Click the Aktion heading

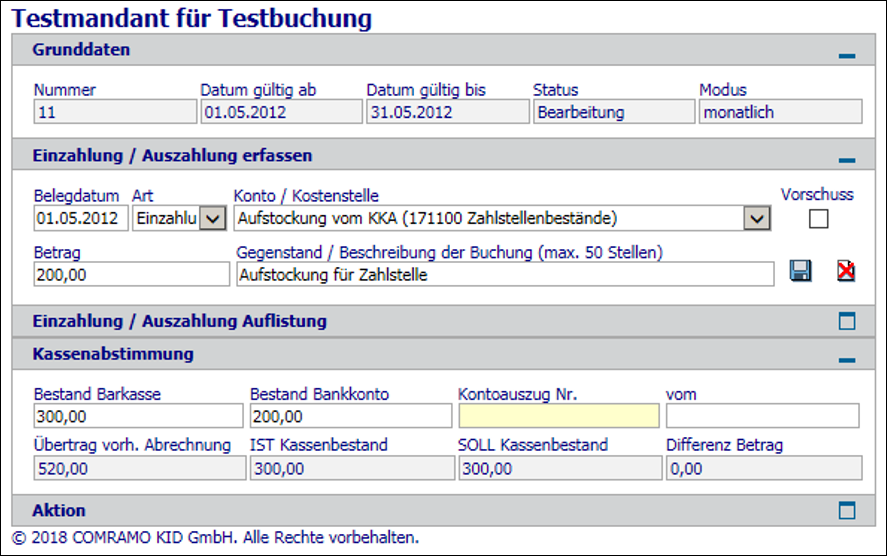pos(59,511)
